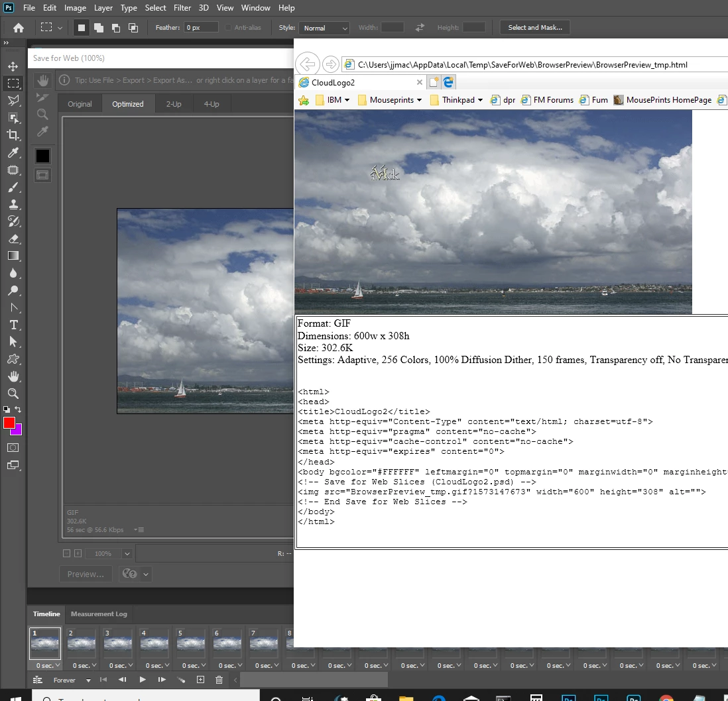The height and width of the screenshot is (701, 728).
Task: Select Hand tool in Save for Web
Action: pos(42,80)
